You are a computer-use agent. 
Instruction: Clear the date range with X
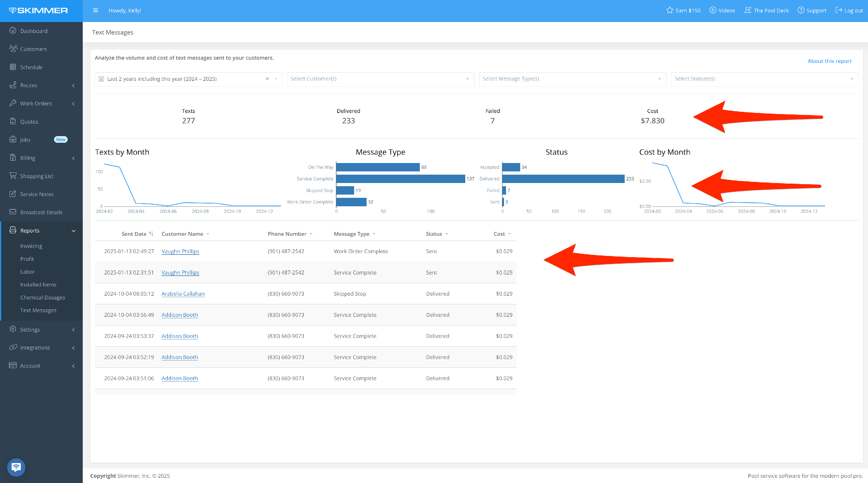pyautogui.click(x=267, y=79)
